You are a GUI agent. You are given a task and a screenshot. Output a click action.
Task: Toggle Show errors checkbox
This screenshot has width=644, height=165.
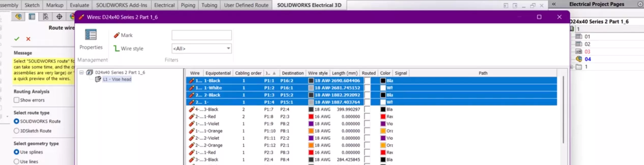(x=17, y=100)
